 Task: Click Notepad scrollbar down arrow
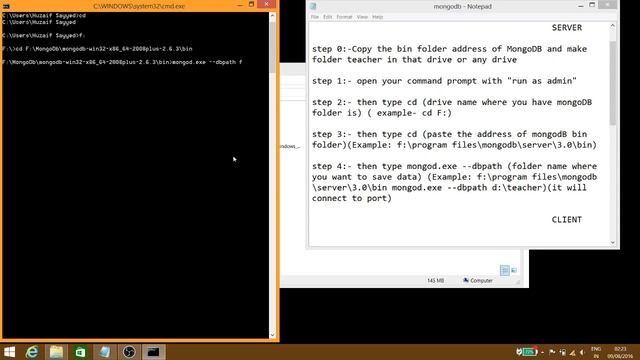[613, 242]
